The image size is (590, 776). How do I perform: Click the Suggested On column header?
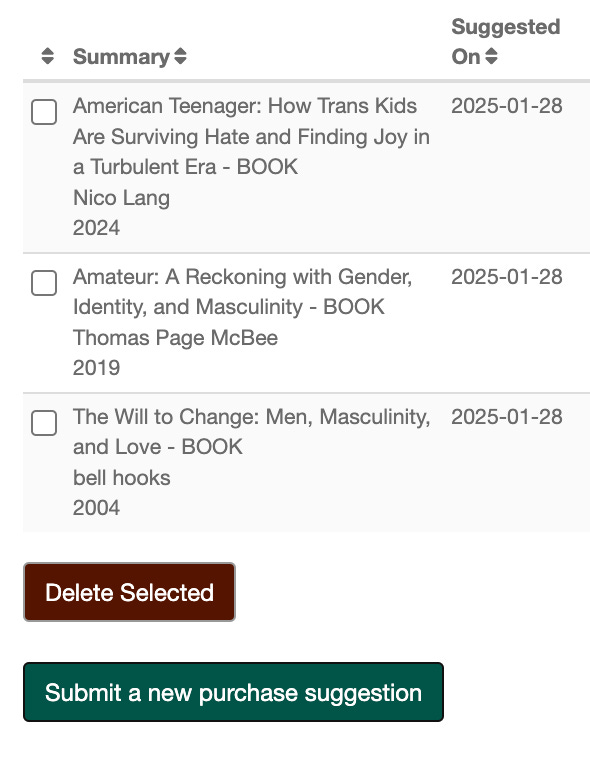(505, 42)
